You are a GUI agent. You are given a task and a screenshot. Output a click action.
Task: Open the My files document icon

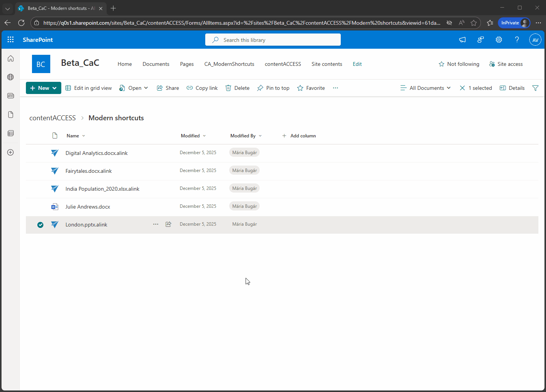tap(11, 115)
